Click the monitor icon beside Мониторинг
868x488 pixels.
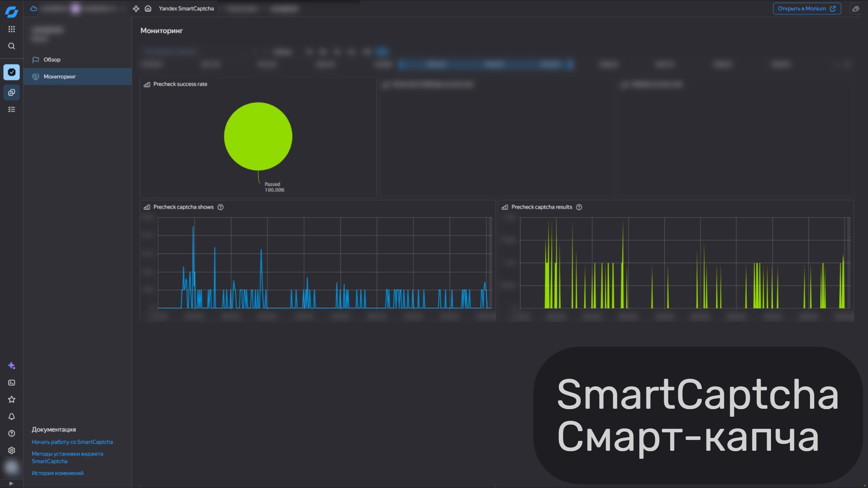36,76
